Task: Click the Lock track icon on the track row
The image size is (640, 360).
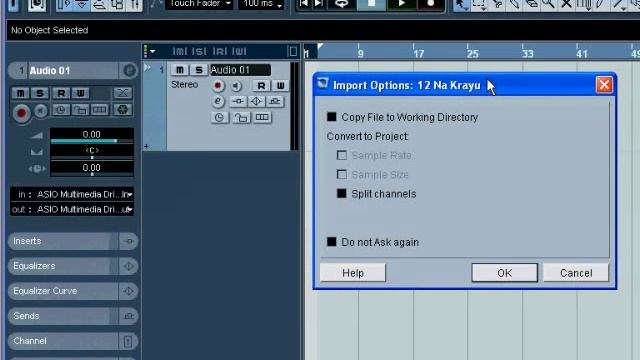Action: point(241,118)
